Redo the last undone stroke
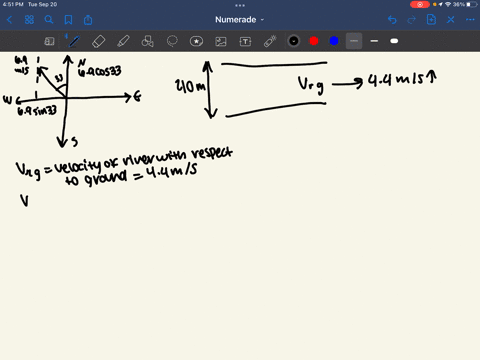 [x=412, y=20]
